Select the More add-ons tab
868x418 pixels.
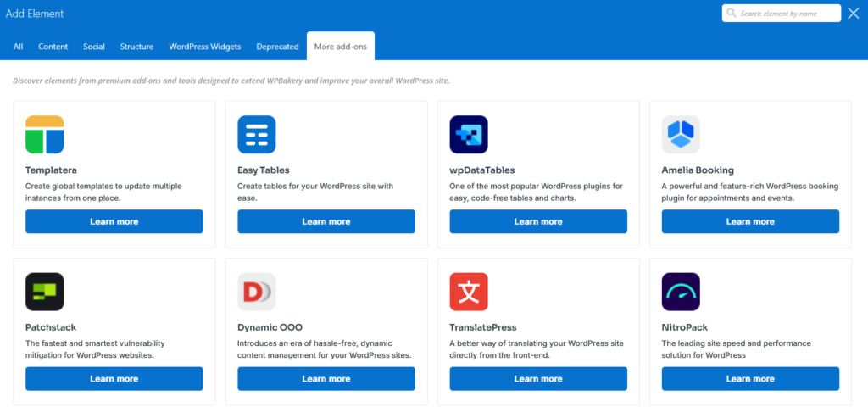click(341, 47)
